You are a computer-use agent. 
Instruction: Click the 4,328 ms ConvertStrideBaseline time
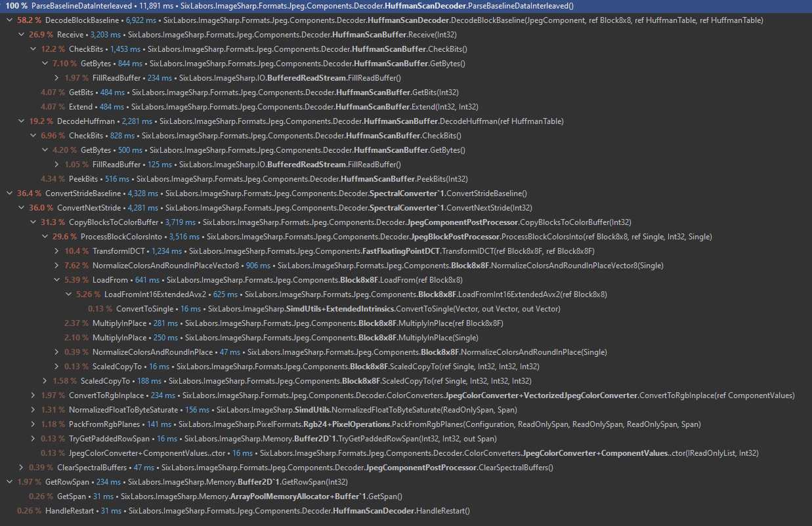(x=142, y=193)
